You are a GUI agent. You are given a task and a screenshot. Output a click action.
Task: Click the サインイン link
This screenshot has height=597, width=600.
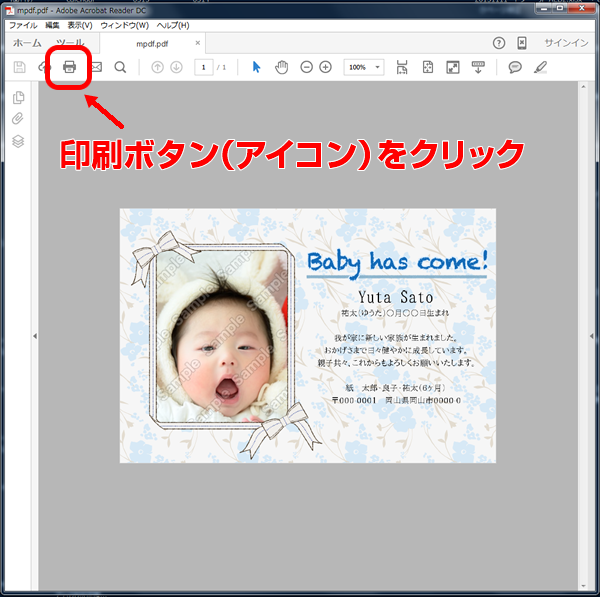click(566, 43)
